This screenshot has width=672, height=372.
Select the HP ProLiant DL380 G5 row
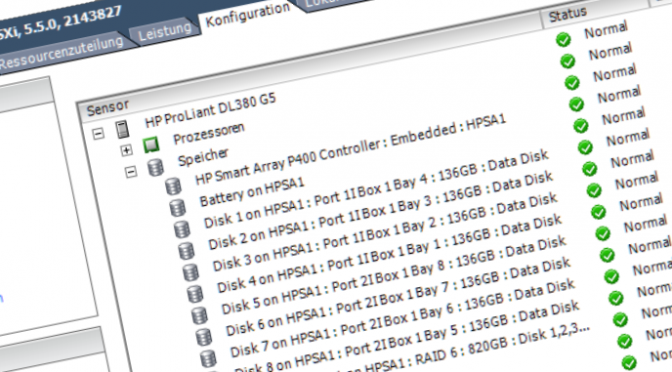210,110
